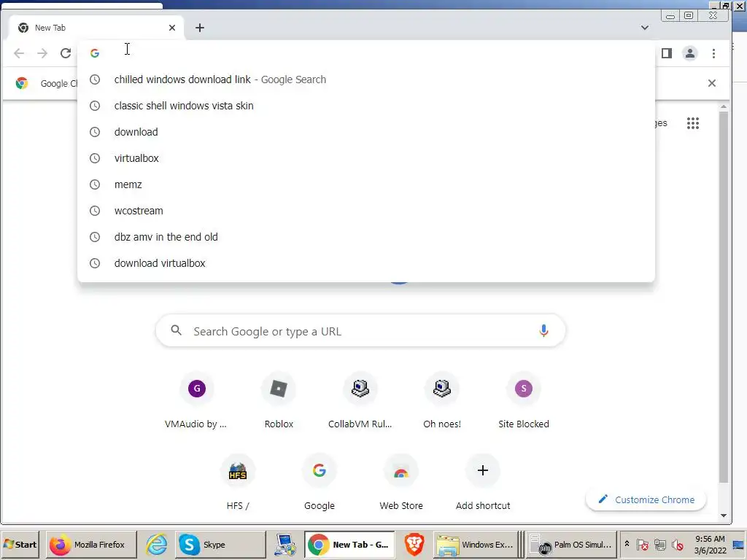Image resolution: width=747 pixels, height=560 pixels.
Task: Switch to Mozilla Firefox in taskbar
Action: [91, 545]
